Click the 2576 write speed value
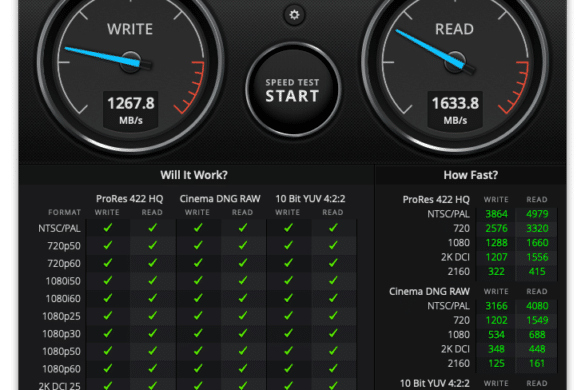 pyautogui.click(x=496, y=228)
